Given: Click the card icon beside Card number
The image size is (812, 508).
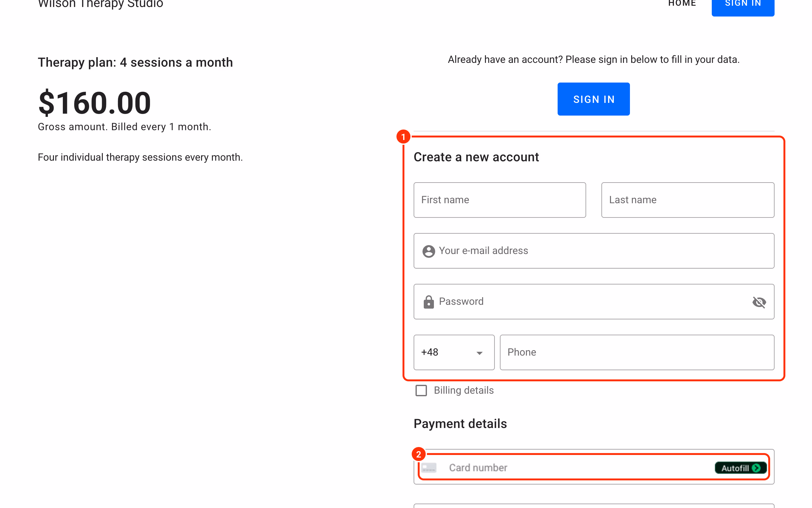Looking at the screenshot, I should click(x=429, y=467).
